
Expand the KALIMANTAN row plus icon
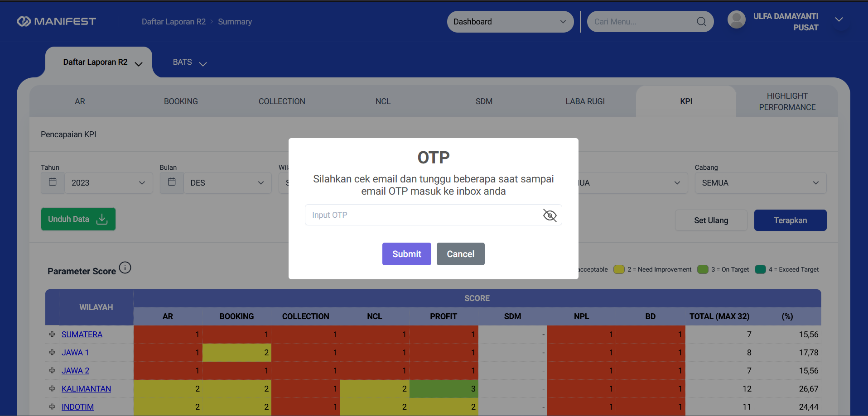(x=52, y=388)
